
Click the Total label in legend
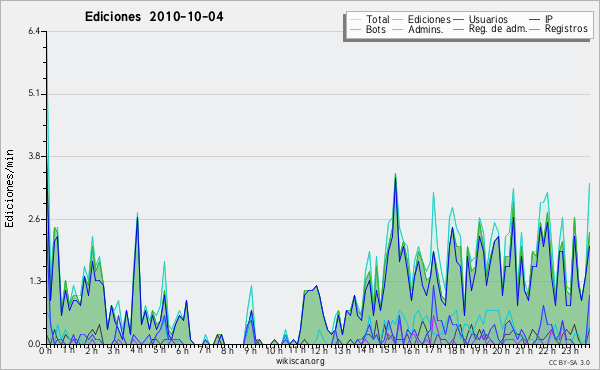(x=378, y=19)
